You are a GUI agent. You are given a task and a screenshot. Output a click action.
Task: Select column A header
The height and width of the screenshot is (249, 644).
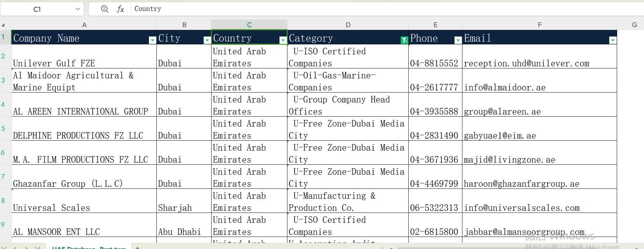[84, 25]
